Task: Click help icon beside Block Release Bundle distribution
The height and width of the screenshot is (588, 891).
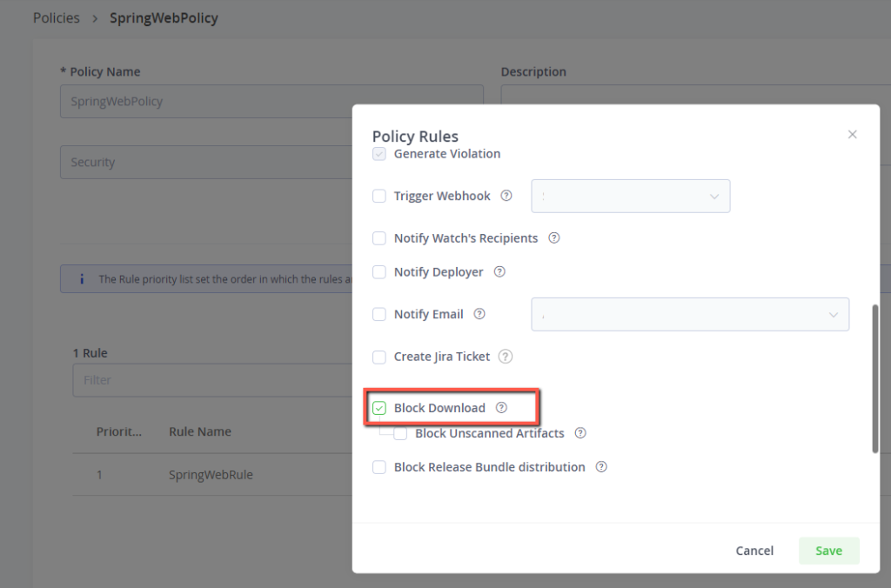Action: tap(601, 467)
